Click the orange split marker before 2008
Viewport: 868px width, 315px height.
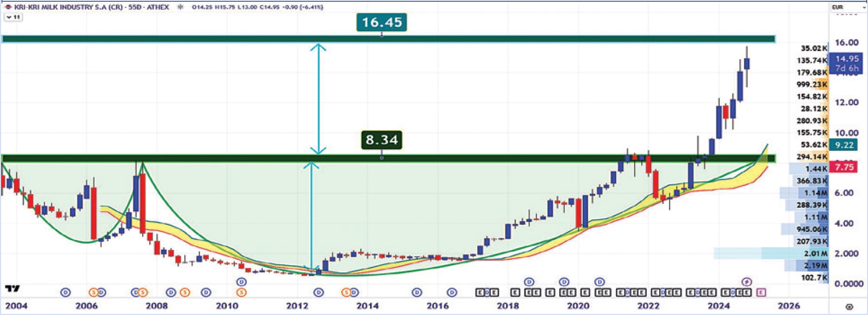pyautogui.click(x=143, y=293)
